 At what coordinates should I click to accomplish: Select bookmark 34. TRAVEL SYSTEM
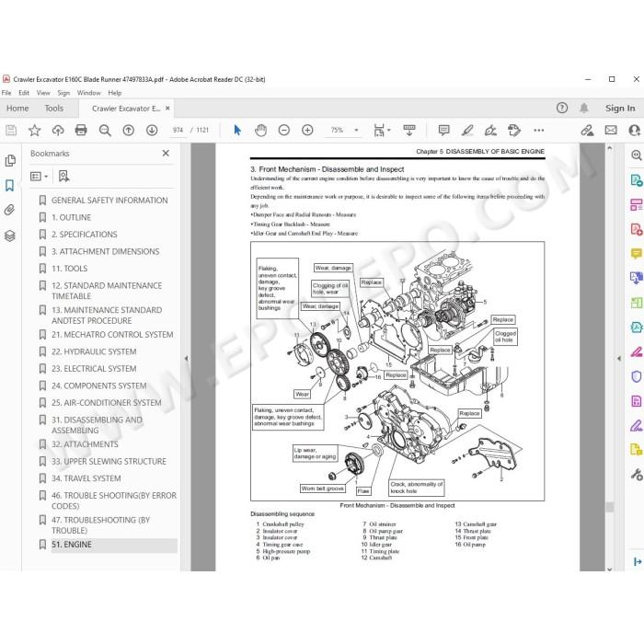(86, 478)
